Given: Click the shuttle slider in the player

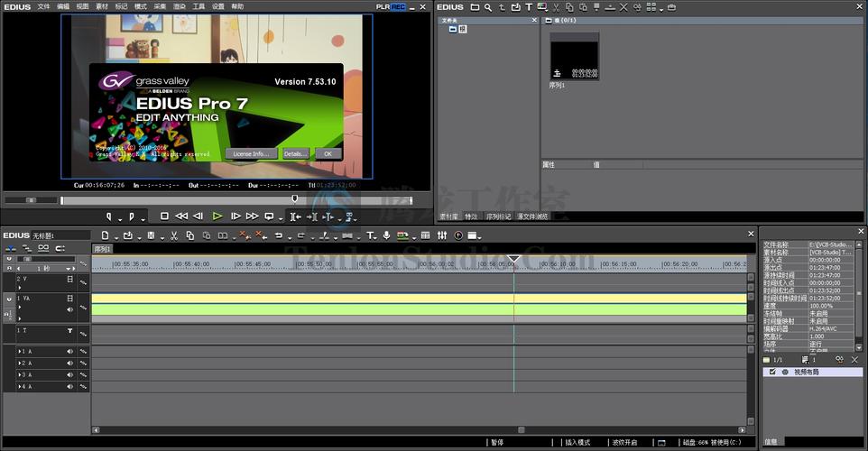Looking at the screenshot, I should coord(31,199).
